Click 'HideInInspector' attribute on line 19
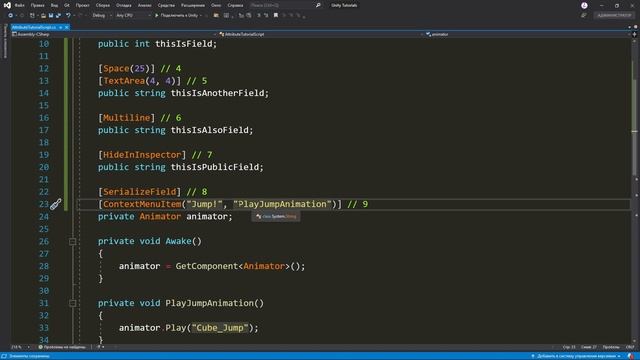640x360 pixels. click(142, 155)
